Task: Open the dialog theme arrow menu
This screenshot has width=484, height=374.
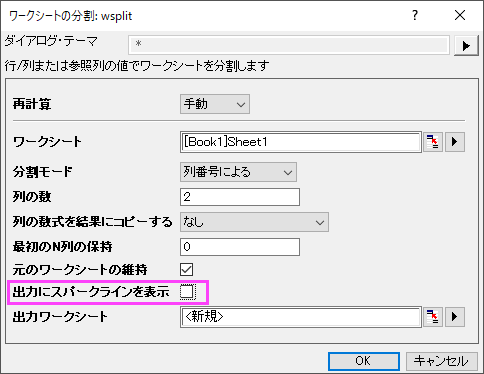Action: 466,45
